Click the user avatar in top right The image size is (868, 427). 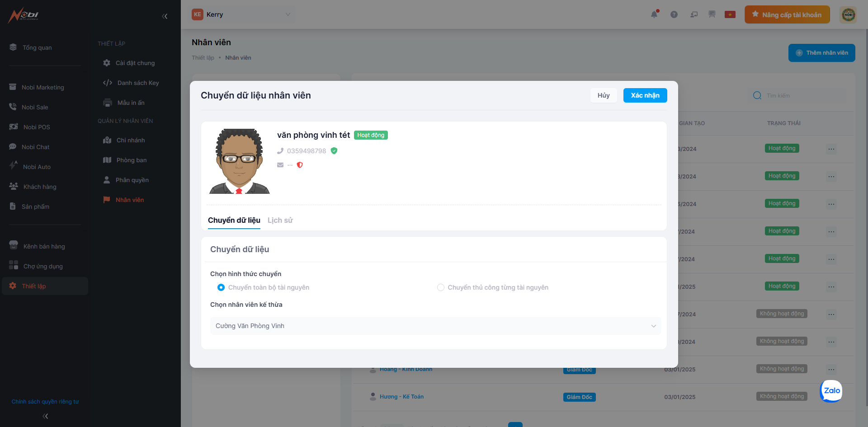[x=848, y=14]
